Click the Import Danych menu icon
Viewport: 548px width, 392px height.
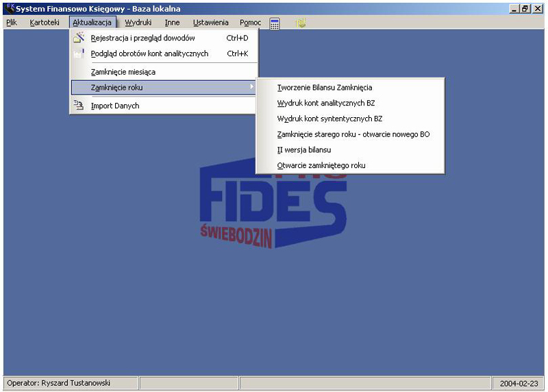coord(79,106)
